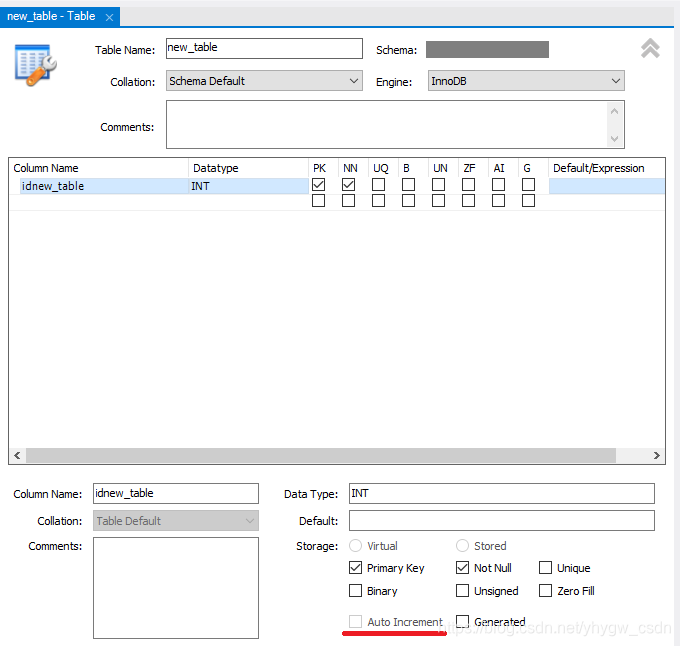Image resolution: width=680 pixels, height=646 pixels.
Task: Click the comments box scroll-down arrow
Action: pos(614,138)
